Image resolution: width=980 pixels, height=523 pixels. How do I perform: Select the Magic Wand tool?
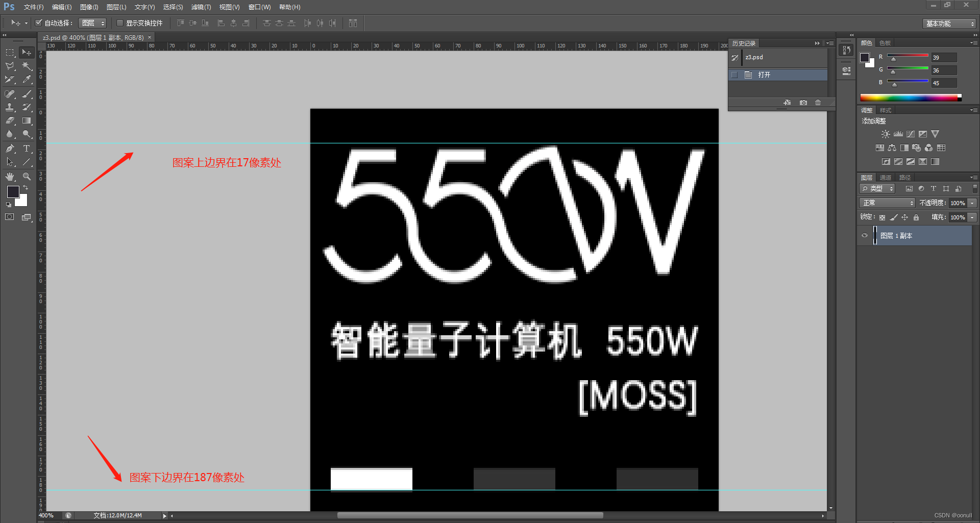(x=27, y=66)
